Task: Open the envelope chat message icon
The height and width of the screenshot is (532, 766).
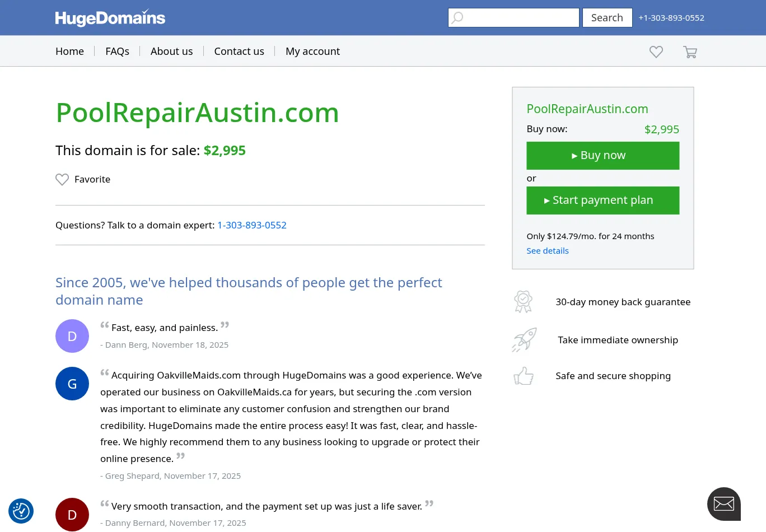Action: (723, 504)
